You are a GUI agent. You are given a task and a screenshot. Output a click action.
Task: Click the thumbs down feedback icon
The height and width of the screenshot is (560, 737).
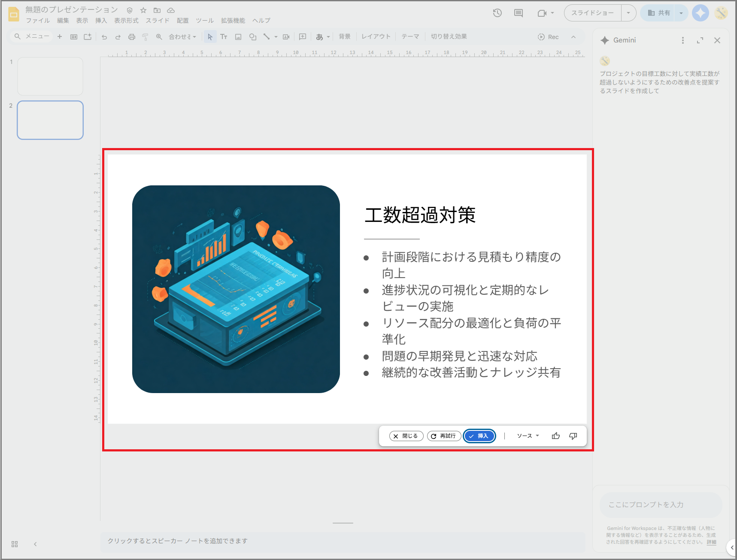[573, 436]
